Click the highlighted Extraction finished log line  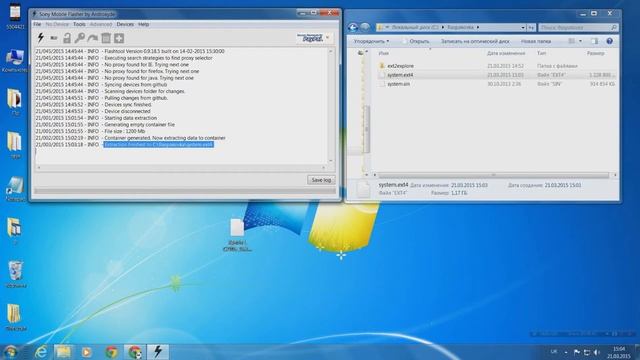(158, 144)
